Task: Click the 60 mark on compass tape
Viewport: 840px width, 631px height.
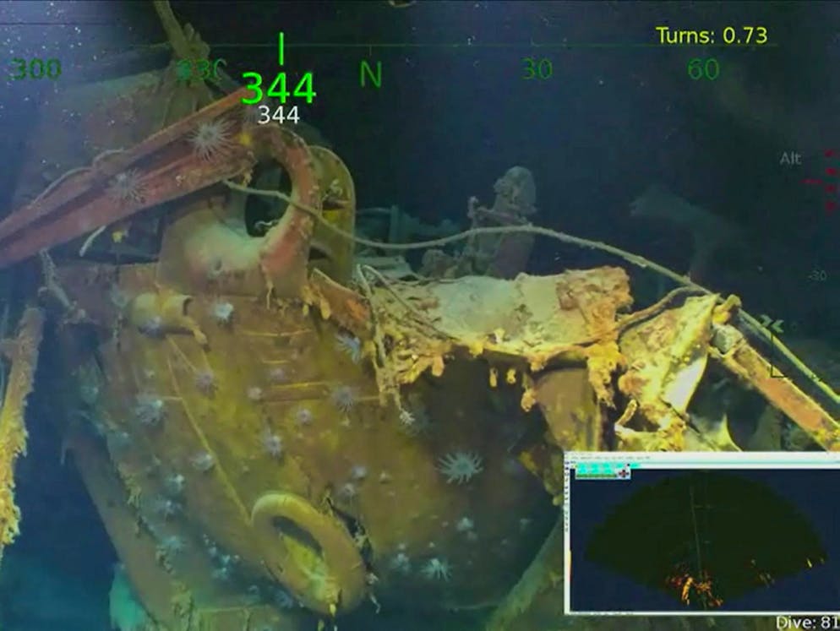Action: pos(703,69)
